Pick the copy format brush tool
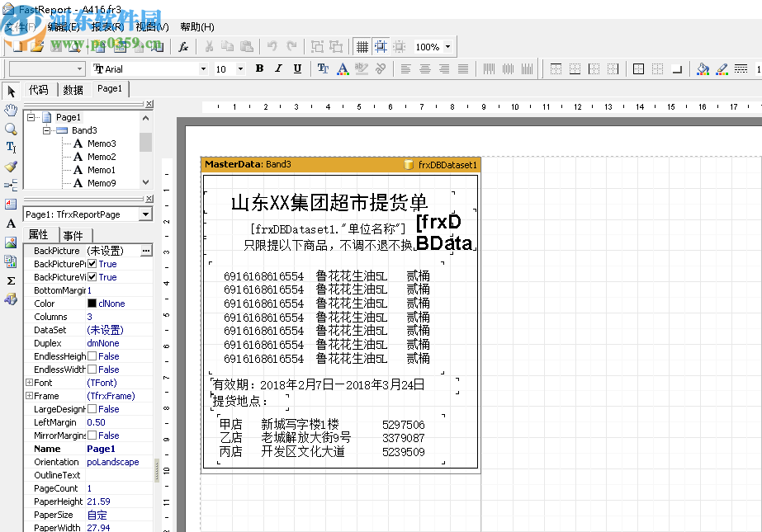Screen dimensions: 762x532 click(x=11, y=166)
